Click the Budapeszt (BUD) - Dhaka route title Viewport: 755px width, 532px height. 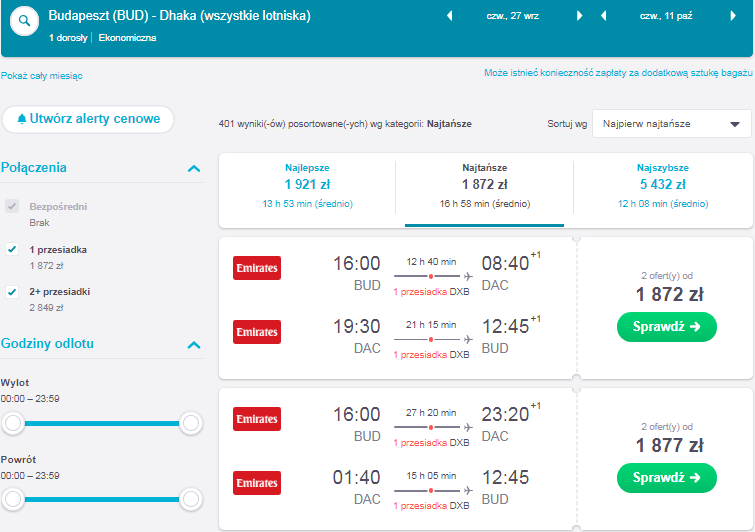179,16
